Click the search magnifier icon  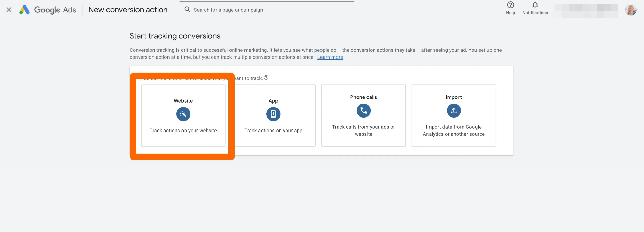[187, 10]
